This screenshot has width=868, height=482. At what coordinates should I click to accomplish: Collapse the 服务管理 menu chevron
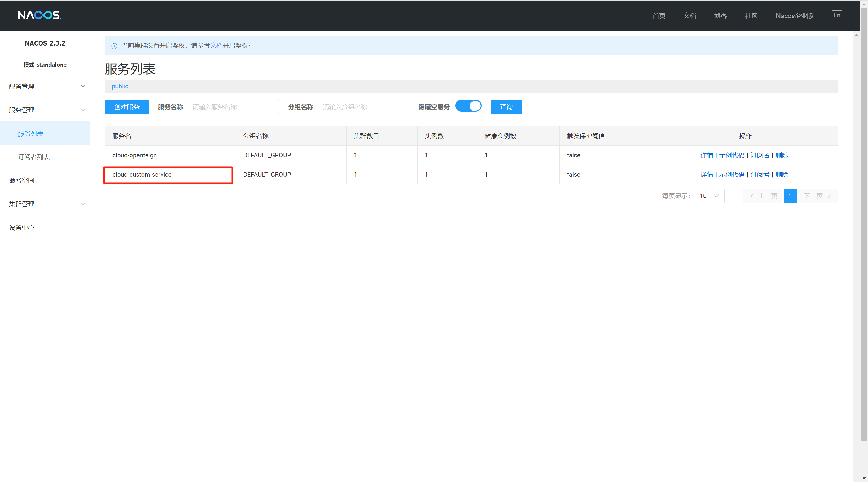pos(83,110)
